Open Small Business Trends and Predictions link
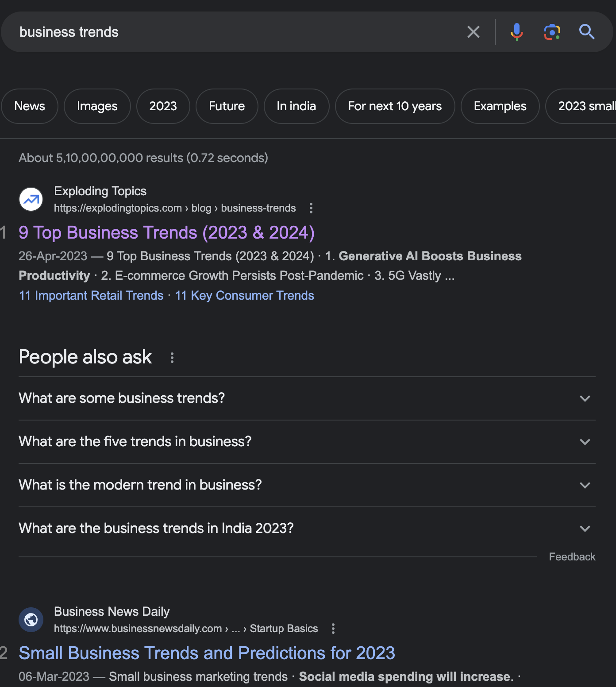The image size is (616, 687). coord(207,653)
